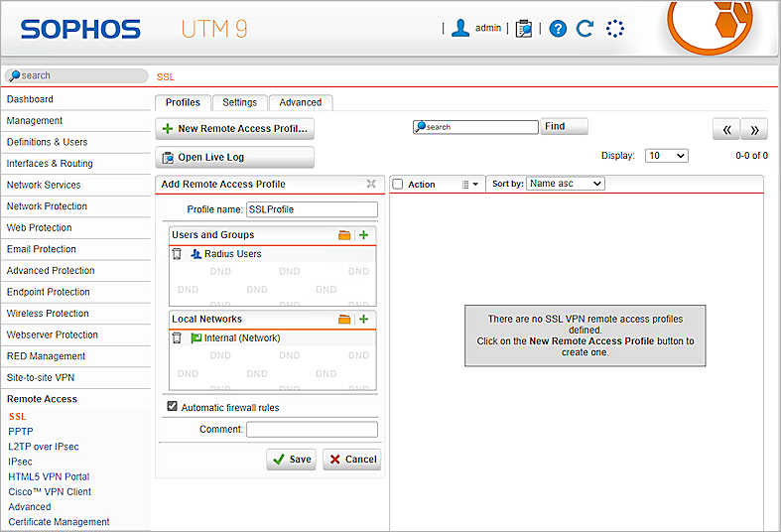This screenshot has width=781, height=532.
Task: Open Advanced Protection menu
Action: (x=75, y=271)
